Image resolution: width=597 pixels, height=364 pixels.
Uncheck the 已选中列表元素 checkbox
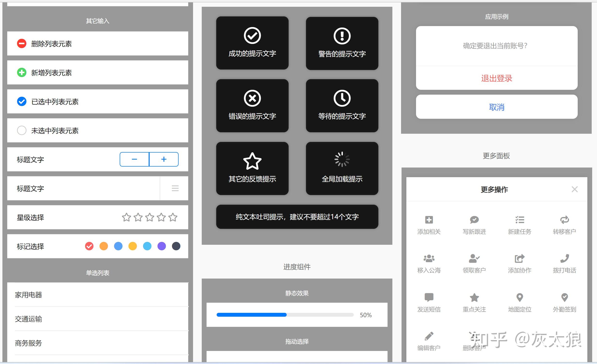(x=21, y=102)
